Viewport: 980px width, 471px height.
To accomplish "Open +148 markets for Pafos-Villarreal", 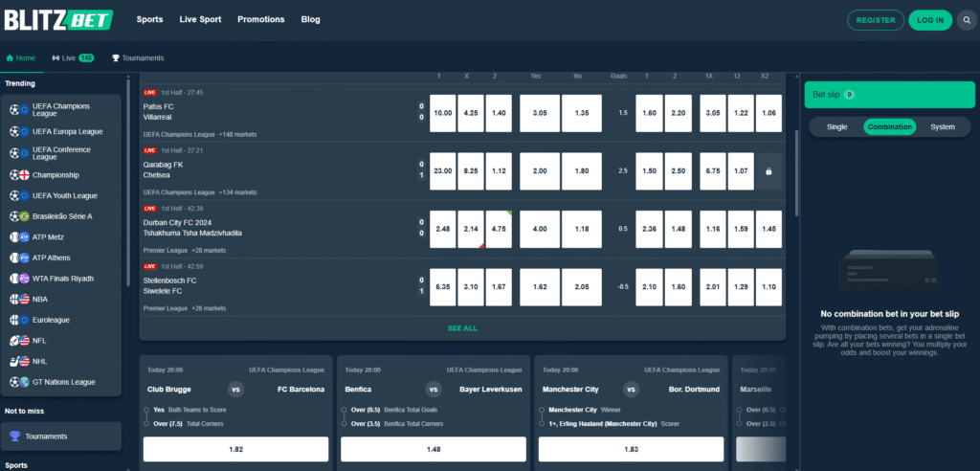I will point(237,134).
